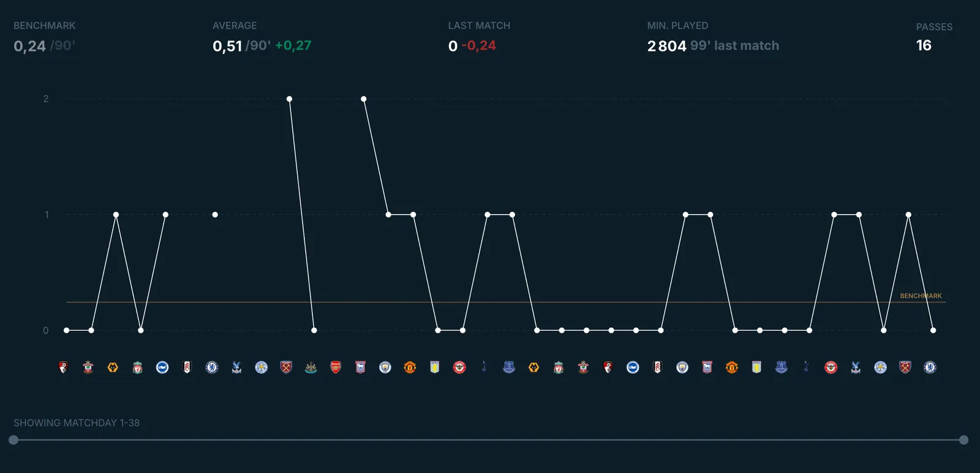Click the isolated data point above first Chelsea crest

(215, 214)
